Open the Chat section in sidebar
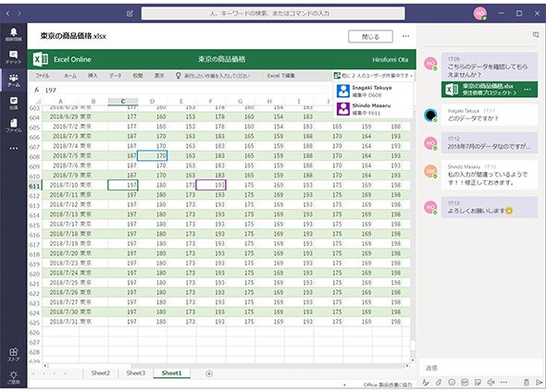This screenshot has width=546, height=392. click(x=13, y=57)
